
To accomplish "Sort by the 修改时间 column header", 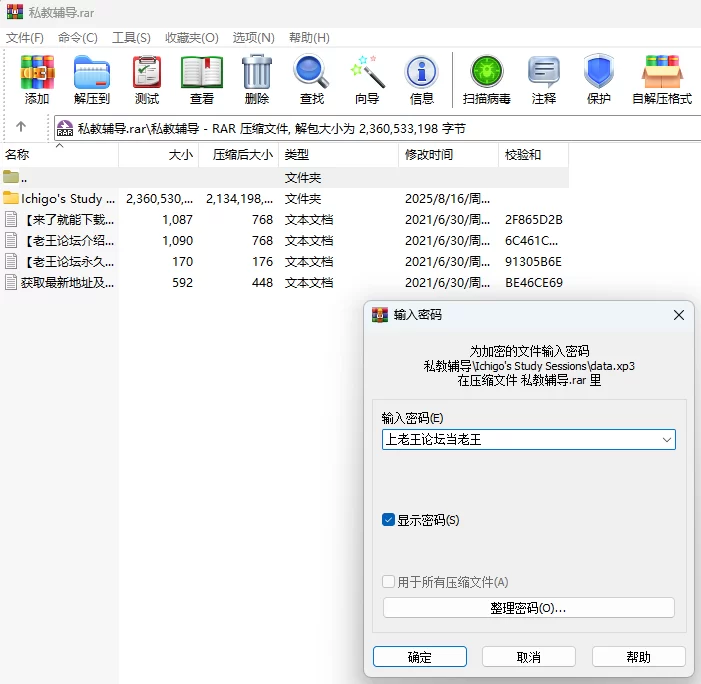I will coord(448,155).
